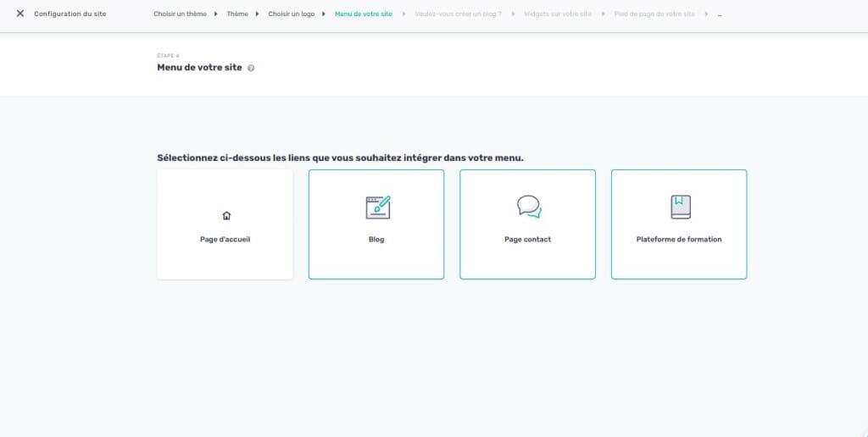The width and height of the screenshot is (868, 437).
Task: Jump to Pied de page de votre site step
Action: 654,14
